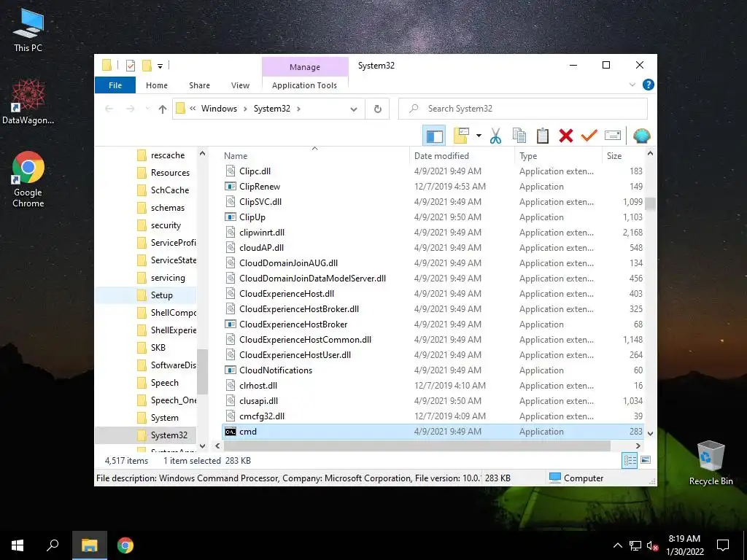Screen dimensions: 747x560
Task: Toggle the preview pane toolbar icon
Action: tap(434, 136)
